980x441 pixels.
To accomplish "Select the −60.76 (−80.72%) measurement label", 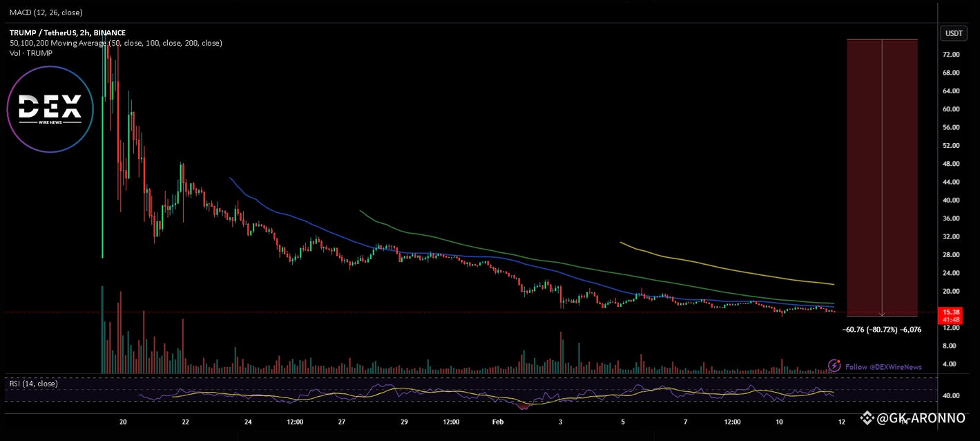I will (x=882, y=330).
